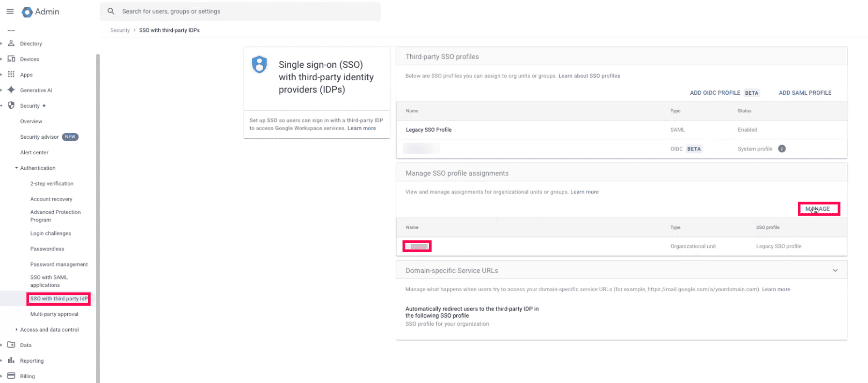Viewport: 868px width, 383px height.
Task: Click the Directory person icon
Action: 11,43
